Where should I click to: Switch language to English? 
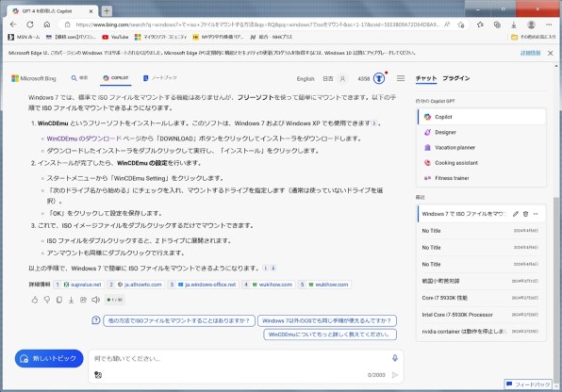306,79
